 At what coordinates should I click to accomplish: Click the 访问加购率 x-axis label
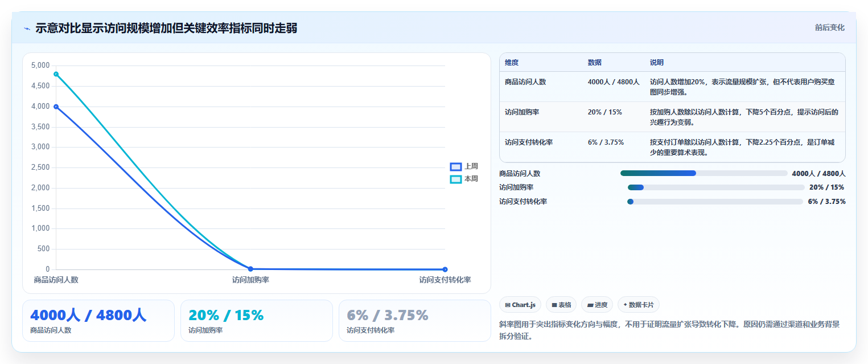[x=250, y=280]
